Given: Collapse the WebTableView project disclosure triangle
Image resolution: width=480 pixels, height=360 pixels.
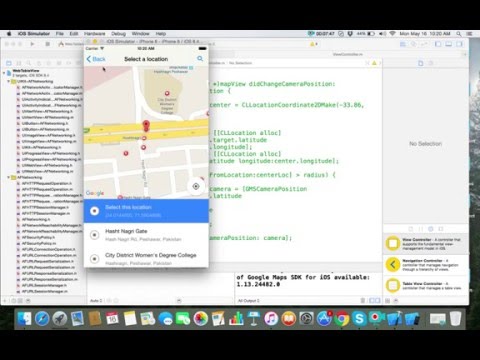Looking at the screenshot, I should (x=4, y=72).
